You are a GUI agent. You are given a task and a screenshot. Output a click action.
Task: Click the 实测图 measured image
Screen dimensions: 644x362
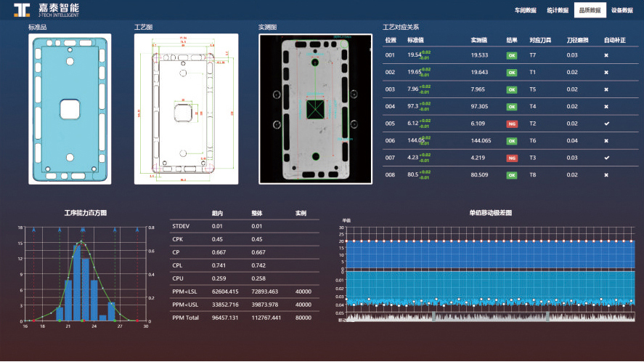pyautogui.click(x=315, y=109)
